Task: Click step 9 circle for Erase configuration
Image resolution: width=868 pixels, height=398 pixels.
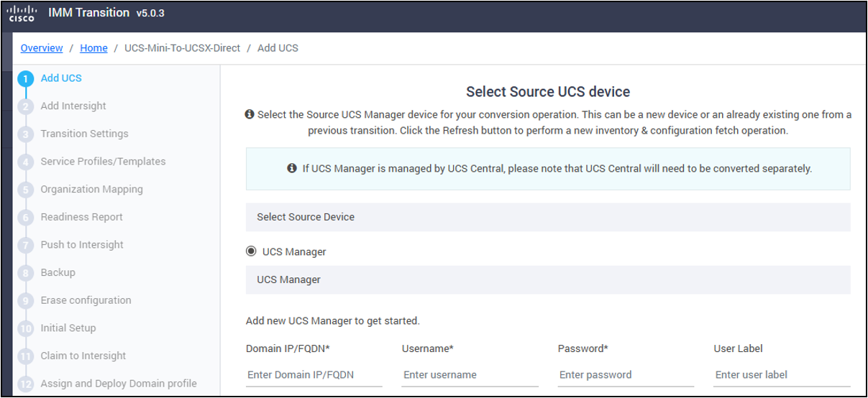Action: 26,301
